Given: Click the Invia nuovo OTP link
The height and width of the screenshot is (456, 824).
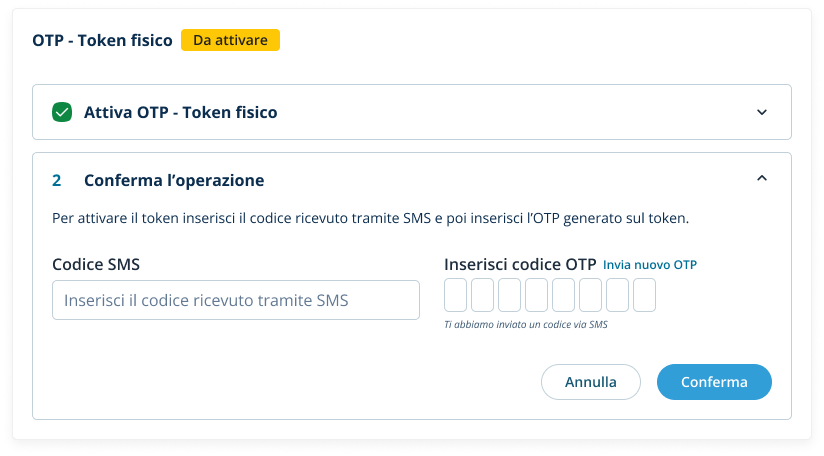Looking at the screenshot, I should tap(650, 264).
